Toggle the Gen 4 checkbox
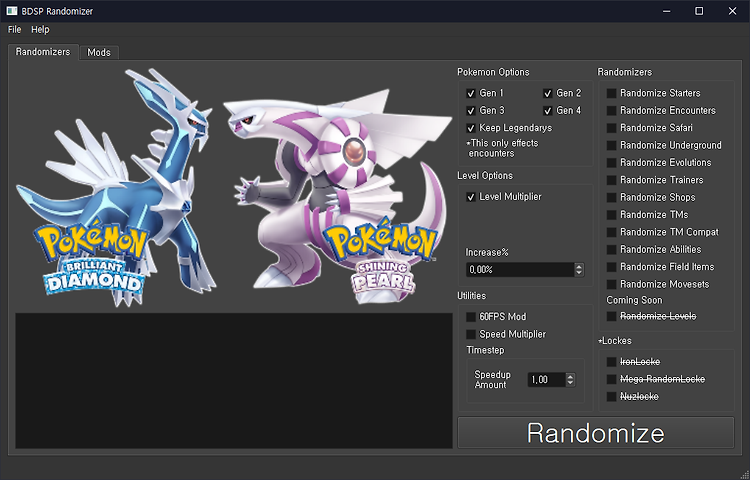The width and height of the screenshot is (750, 480). pos(548,110)
